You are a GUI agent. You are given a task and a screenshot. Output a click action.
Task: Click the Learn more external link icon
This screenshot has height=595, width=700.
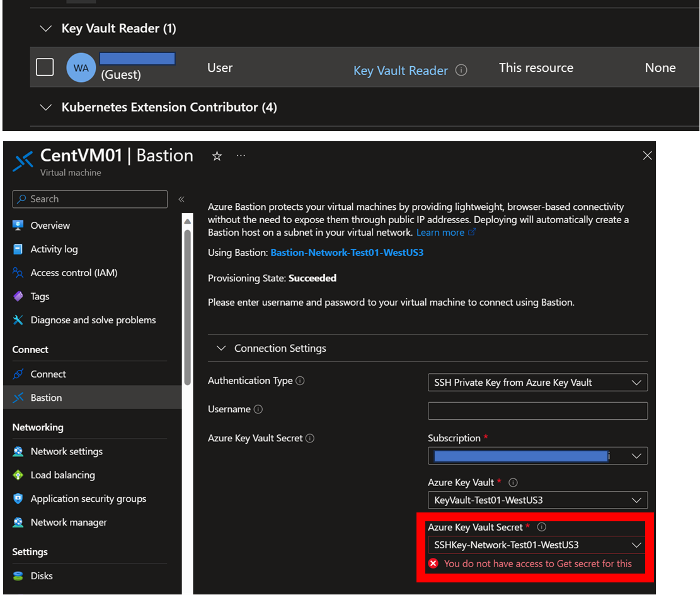[x=471, y=233]
